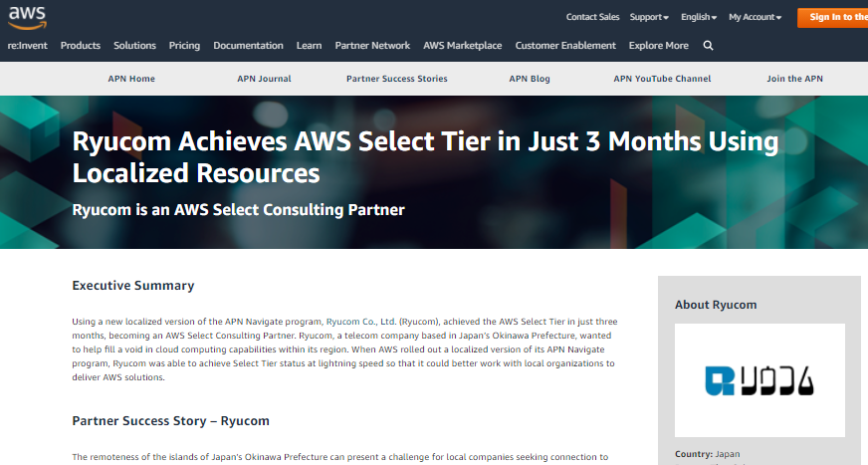The width and height of the screenshot is (868, 465).
Task: Go to re:Invent page
Action: click(27, 46)
